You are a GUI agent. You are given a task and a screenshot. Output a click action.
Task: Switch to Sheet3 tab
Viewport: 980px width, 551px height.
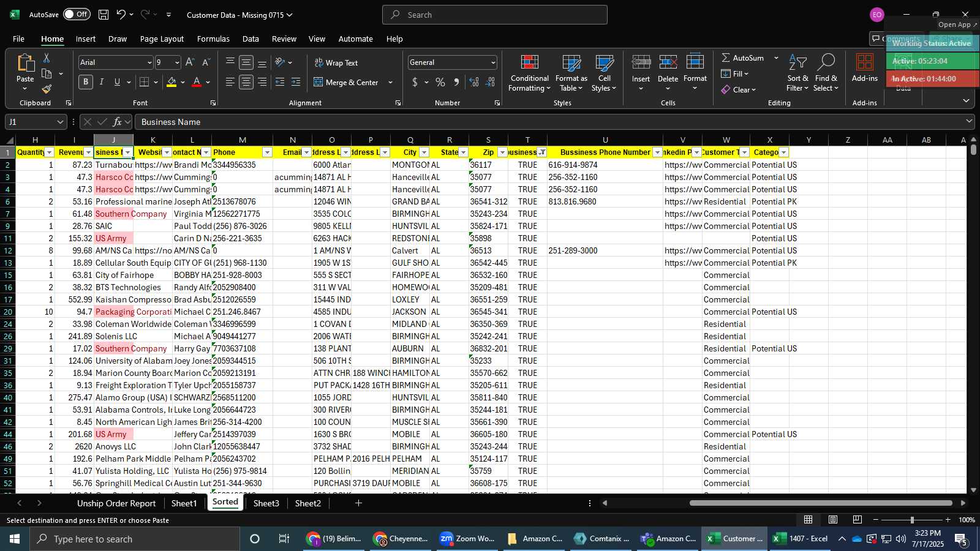coord(266,503)
